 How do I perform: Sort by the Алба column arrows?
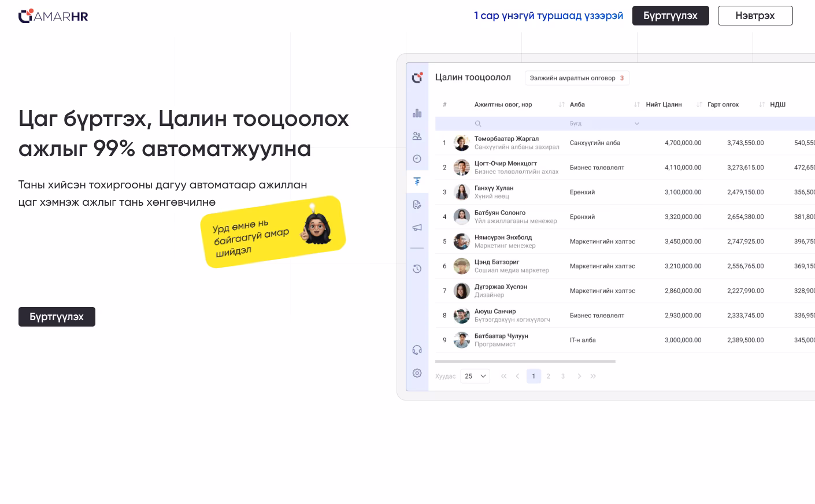point(562,105)
